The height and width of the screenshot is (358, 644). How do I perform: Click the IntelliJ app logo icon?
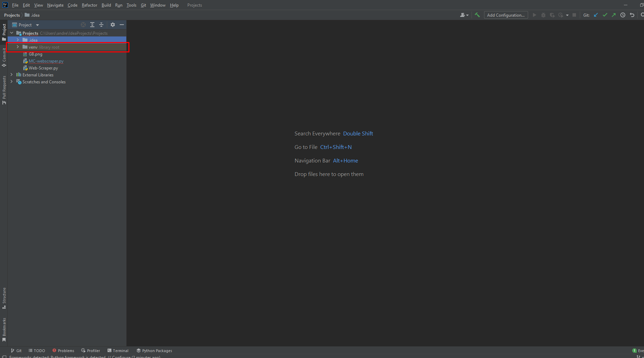coord(5,5)
